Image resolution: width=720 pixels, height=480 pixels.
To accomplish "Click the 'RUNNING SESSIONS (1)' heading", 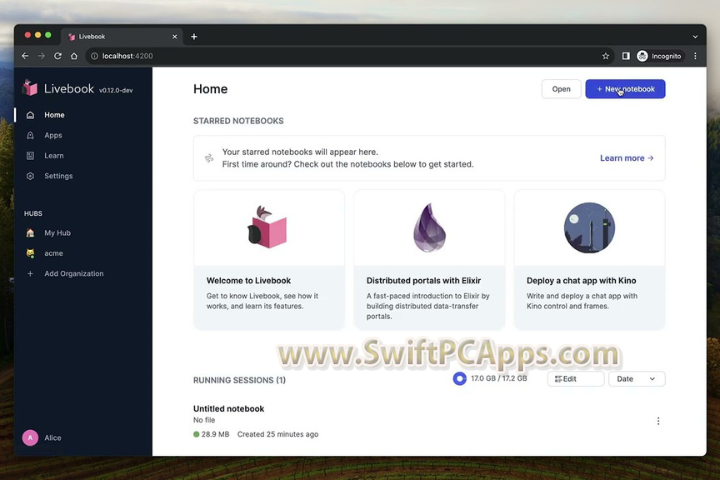I will (x=239, y=380).
